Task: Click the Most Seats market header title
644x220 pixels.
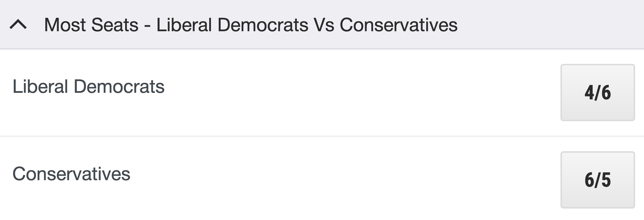Action: 251,25
